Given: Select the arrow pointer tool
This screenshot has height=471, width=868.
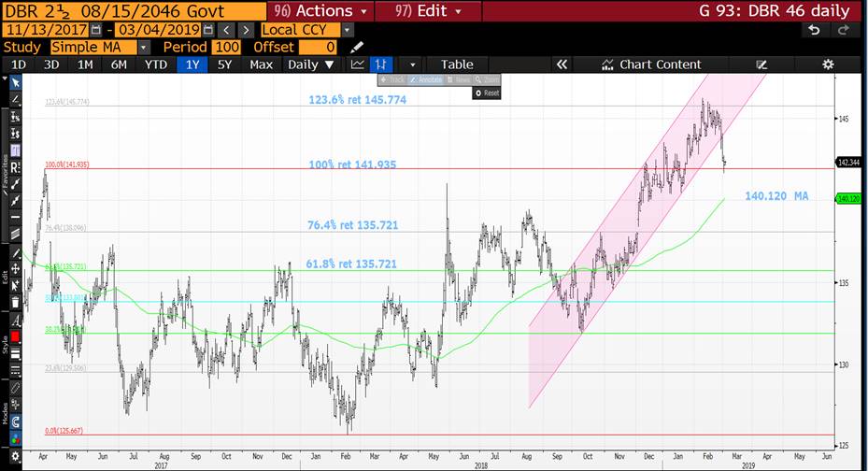Looking at the screenshot, I should tap(16, 83).
